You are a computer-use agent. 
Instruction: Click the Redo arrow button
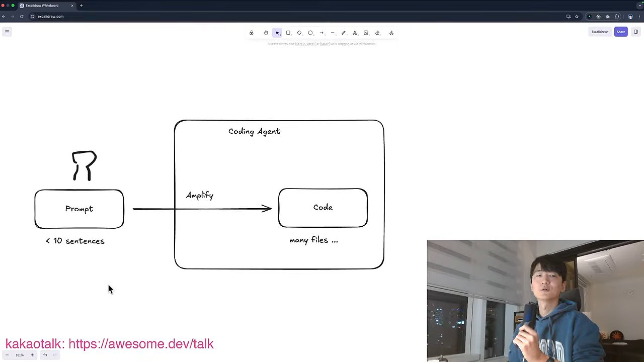(55, 355)
